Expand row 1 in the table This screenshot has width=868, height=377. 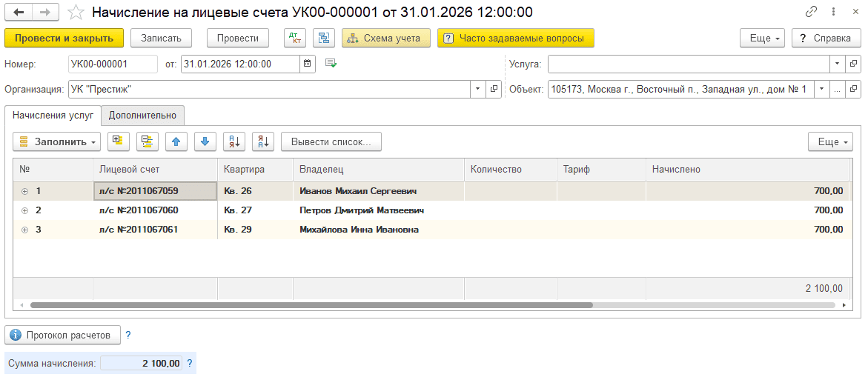(x=24, y=191)
